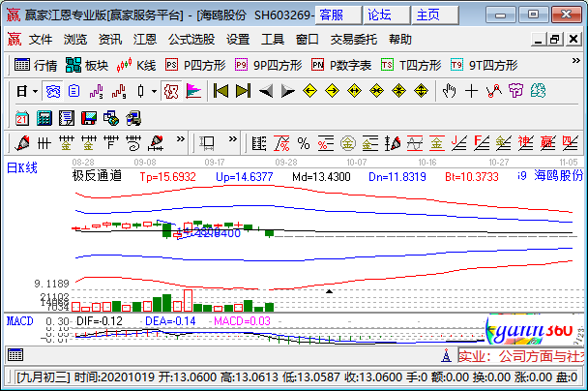Open the 工具 menu
Viewport: 588px width, 391px height.
(273, 40)
